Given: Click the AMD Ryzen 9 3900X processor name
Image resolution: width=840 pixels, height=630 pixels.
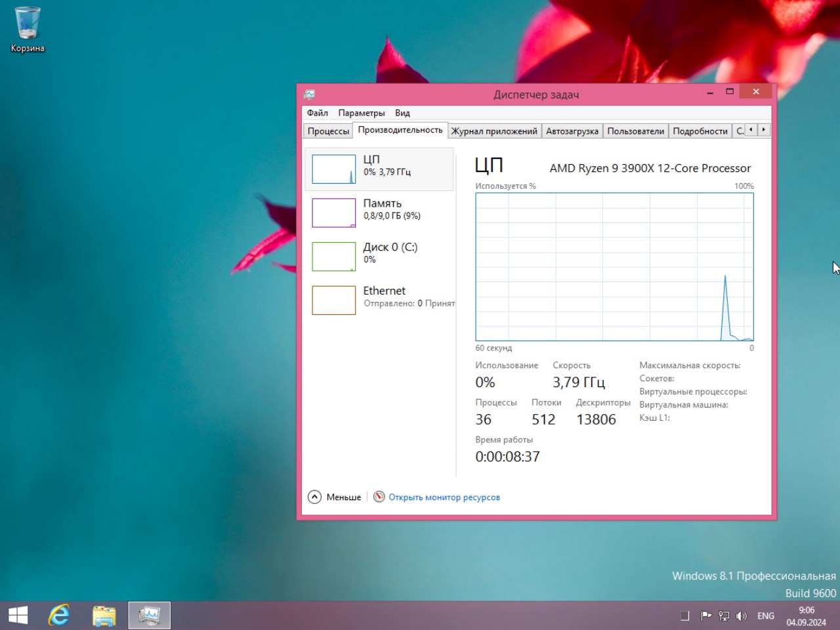Looking at the screenshot, I should 650,168.
